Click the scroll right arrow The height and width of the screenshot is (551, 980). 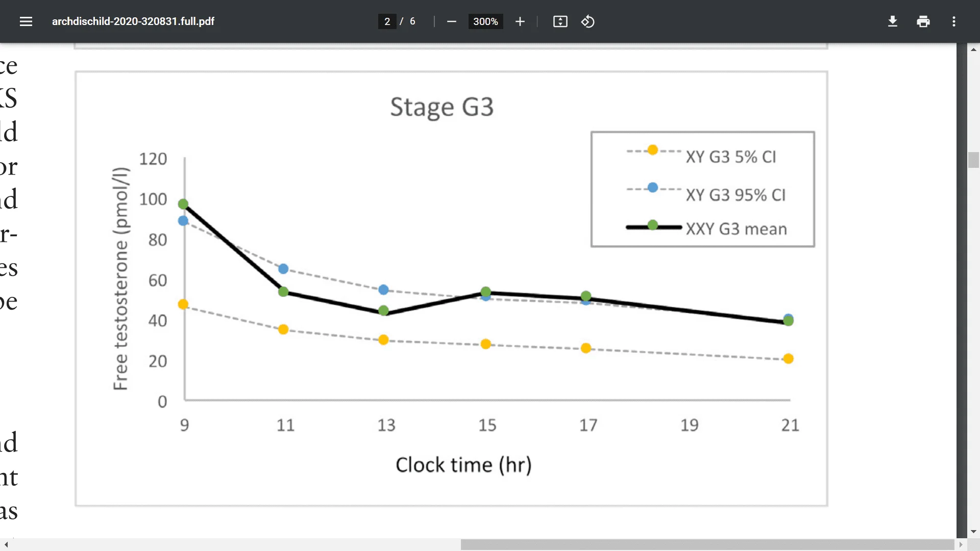[961, 545]
